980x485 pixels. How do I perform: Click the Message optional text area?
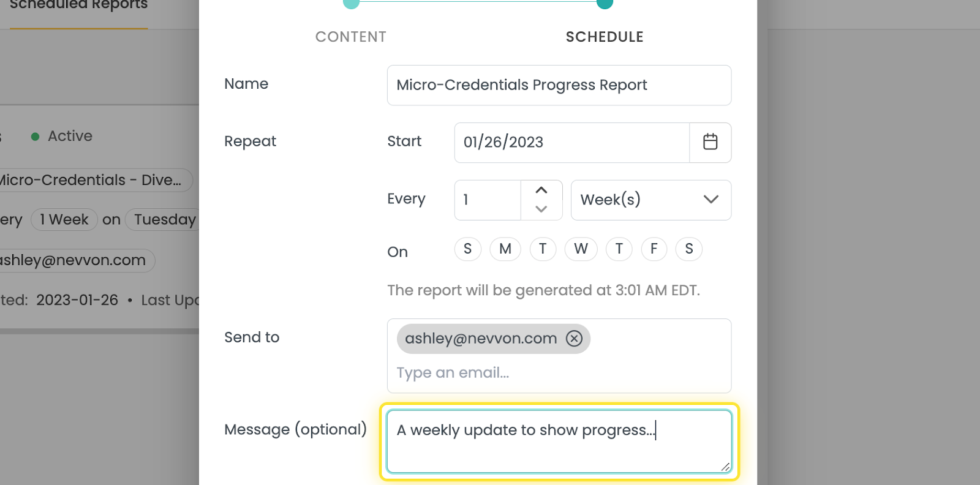click(x=559, y=442)
